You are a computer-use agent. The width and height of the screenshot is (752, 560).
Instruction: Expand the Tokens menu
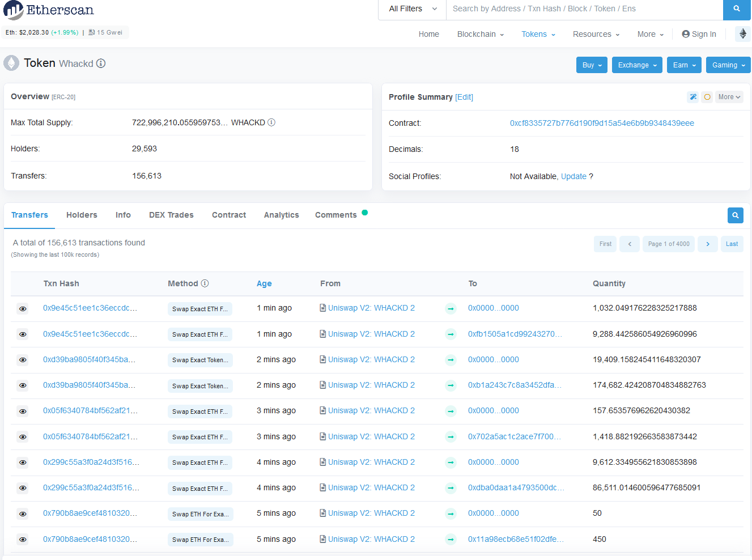tap(538, 34)
